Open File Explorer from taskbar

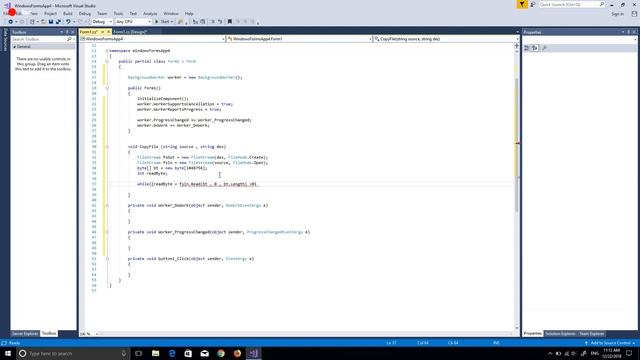[156, 353]
